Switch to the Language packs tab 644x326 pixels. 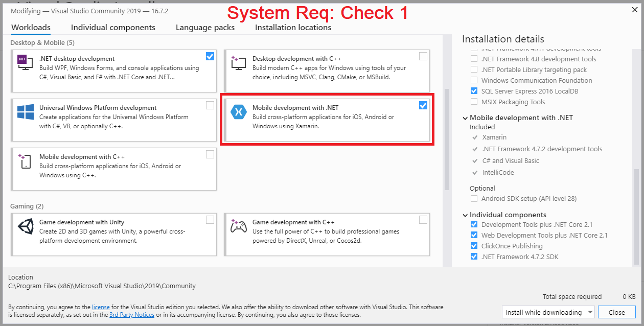pos(205,28)
